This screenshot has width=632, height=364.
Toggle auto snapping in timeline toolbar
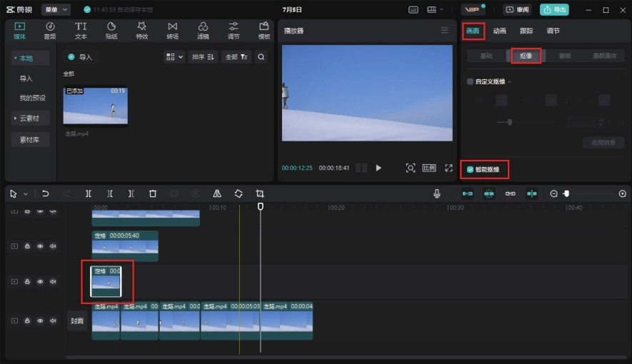[489, 193]
